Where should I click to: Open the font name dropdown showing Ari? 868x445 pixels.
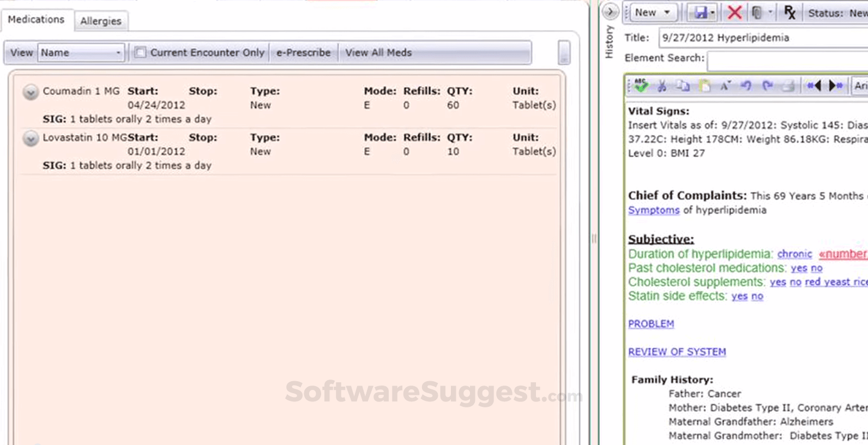(x=860, y=86)
